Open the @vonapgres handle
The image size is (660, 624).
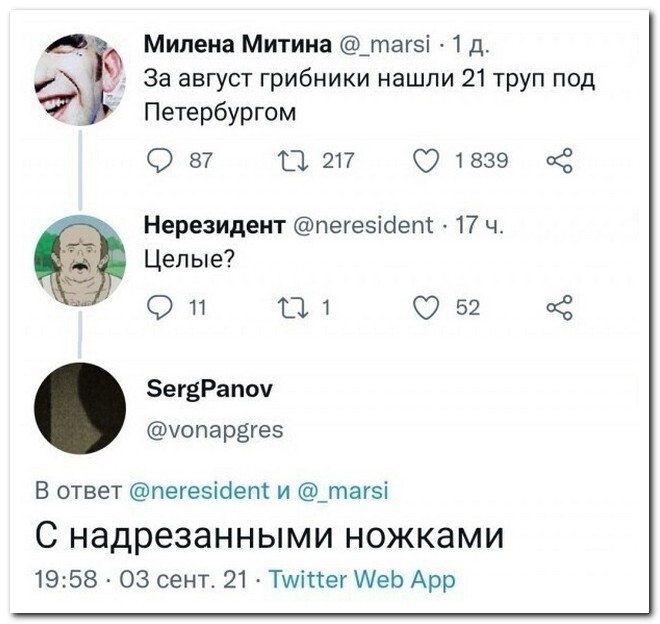coord(215,431)
